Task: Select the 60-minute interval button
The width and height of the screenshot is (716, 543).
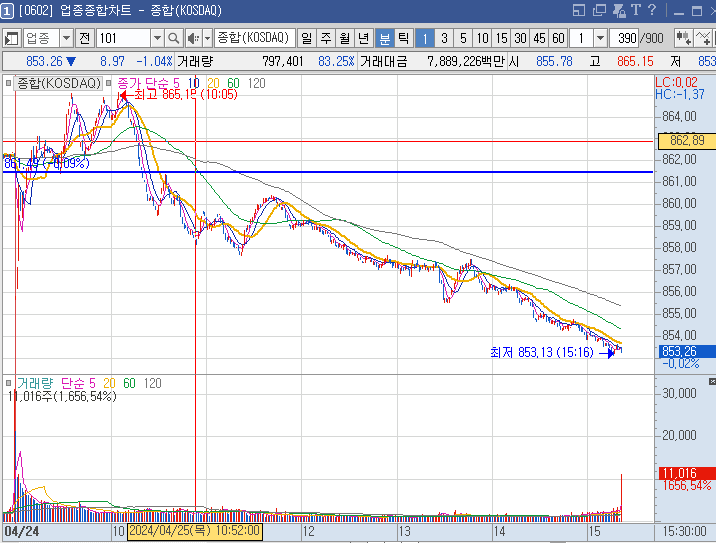Action: coord(558,38)
